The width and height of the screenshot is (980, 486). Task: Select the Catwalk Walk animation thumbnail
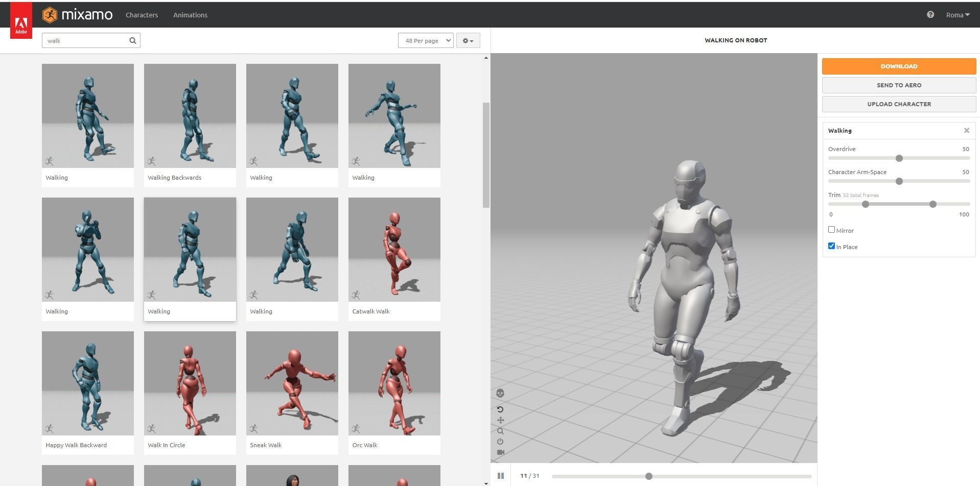[x=394, y=250]
